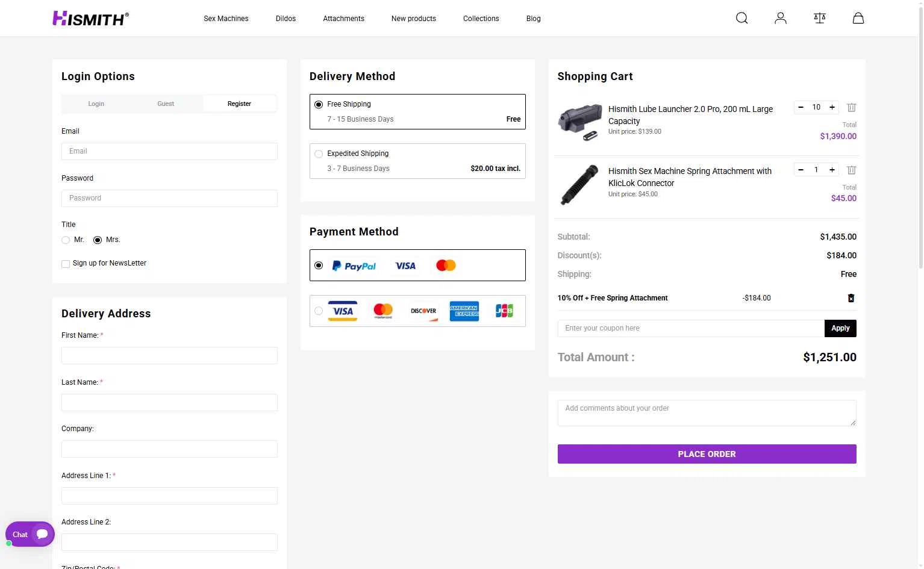Focus the Last Name field
This screenshot has height=569, width=924.
[x=169, y=402]
